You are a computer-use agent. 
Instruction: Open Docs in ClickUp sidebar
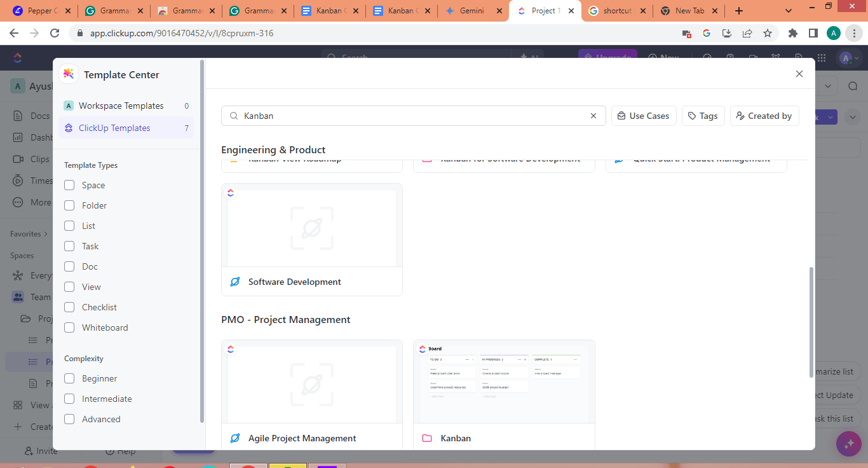pyautogui.click(x=32, y=116)
